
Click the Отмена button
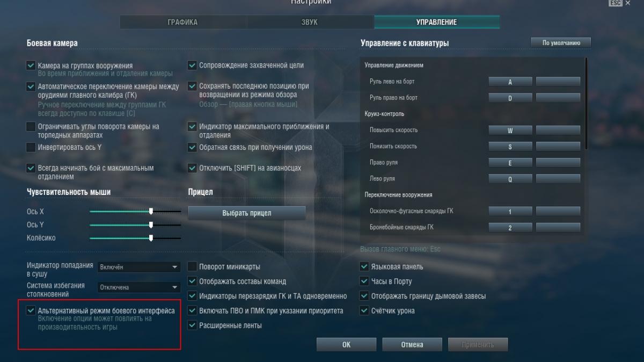(x=412, y=345)
